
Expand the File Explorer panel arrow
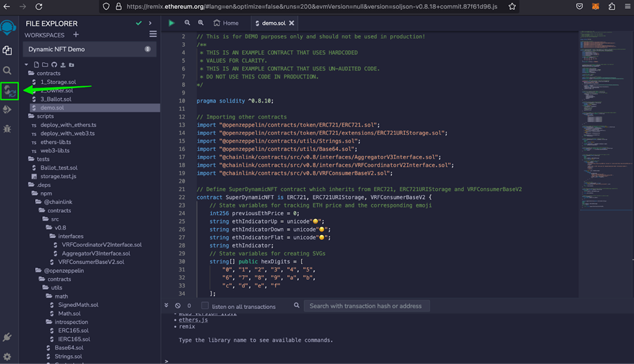(x=150, y=23)
